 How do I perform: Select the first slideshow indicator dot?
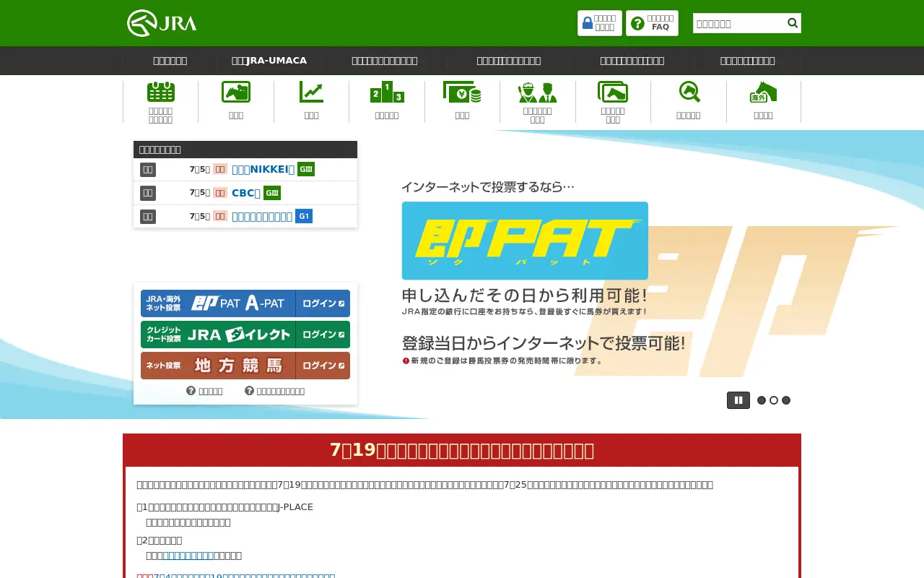(762, 400)
